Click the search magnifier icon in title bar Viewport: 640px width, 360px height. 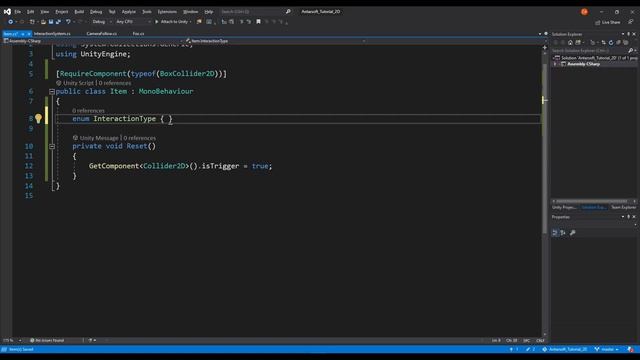[x=288, y=12]
